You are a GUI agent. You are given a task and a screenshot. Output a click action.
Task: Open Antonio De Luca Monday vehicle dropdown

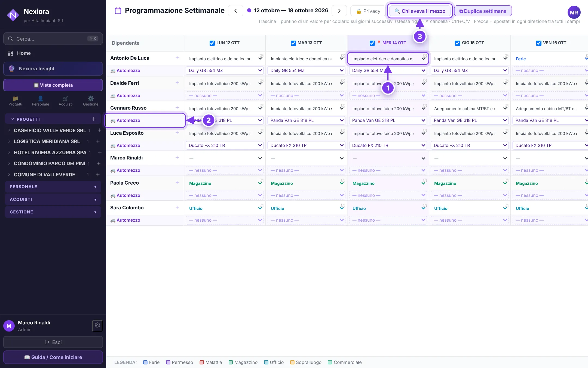pos(225,71)
